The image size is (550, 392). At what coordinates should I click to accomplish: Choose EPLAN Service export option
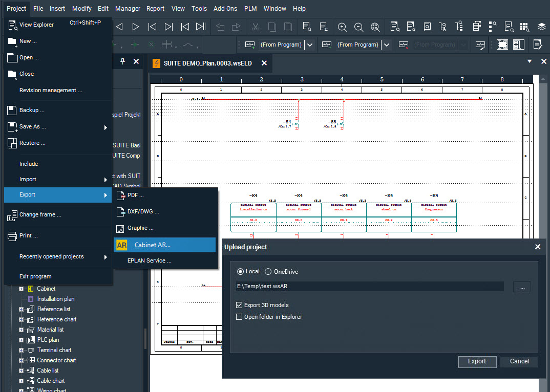(165, 260)
